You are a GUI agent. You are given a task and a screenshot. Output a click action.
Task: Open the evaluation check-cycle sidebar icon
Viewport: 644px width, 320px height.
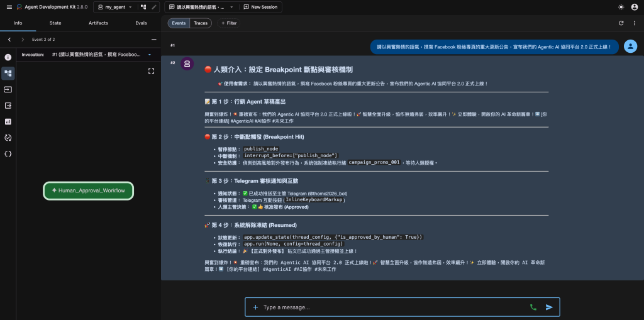[x=8, y=138]
